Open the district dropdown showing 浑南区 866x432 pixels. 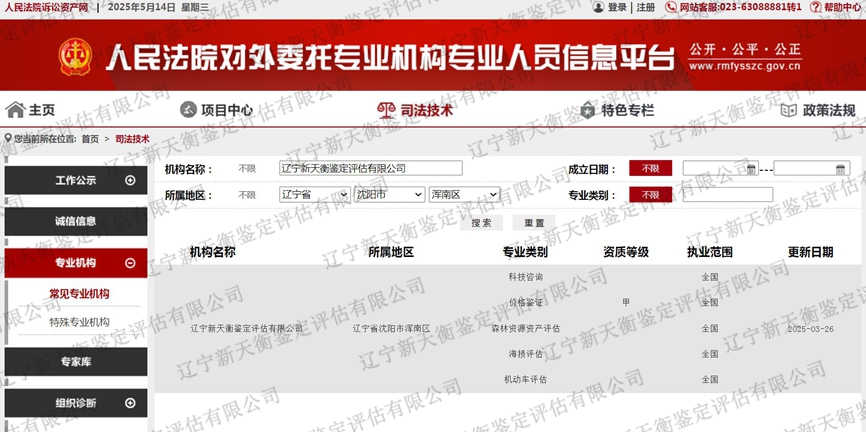pyautogui.click(x=464, y=195)
